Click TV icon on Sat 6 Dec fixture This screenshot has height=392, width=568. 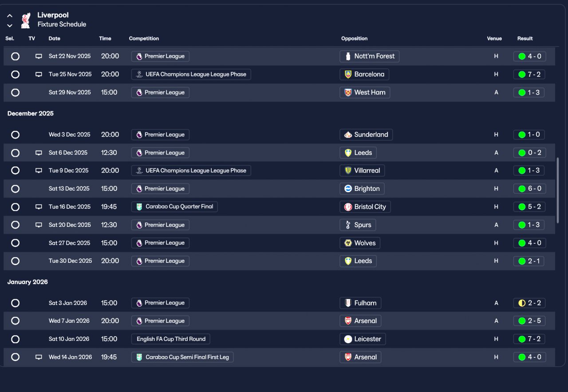click(x=39, y=153)
